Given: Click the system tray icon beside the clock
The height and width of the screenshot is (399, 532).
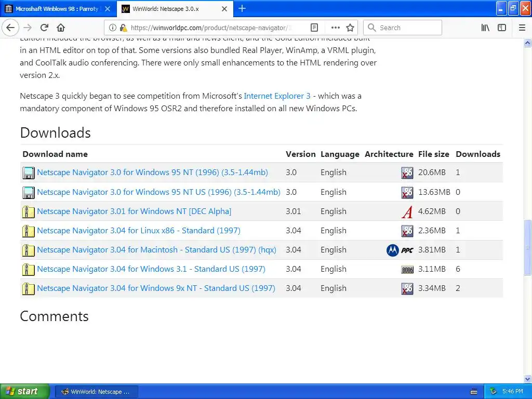Looking at the screenshot, I should [494, 391].
